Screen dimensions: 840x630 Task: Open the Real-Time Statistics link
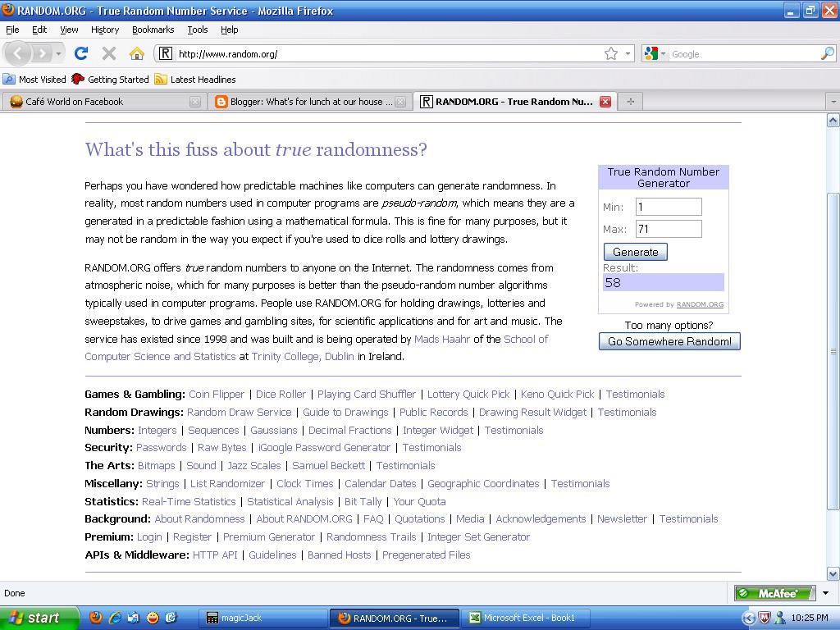[x=189, y=501]
